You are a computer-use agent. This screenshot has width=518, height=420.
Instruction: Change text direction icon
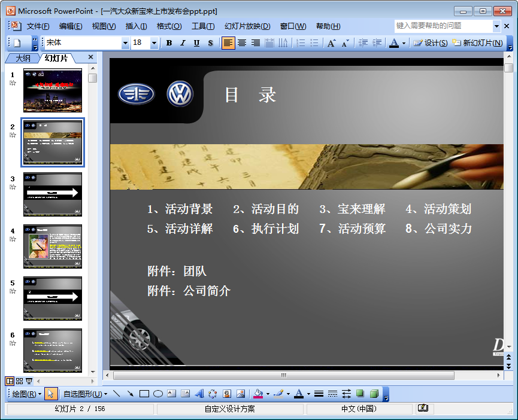[283, 43]
